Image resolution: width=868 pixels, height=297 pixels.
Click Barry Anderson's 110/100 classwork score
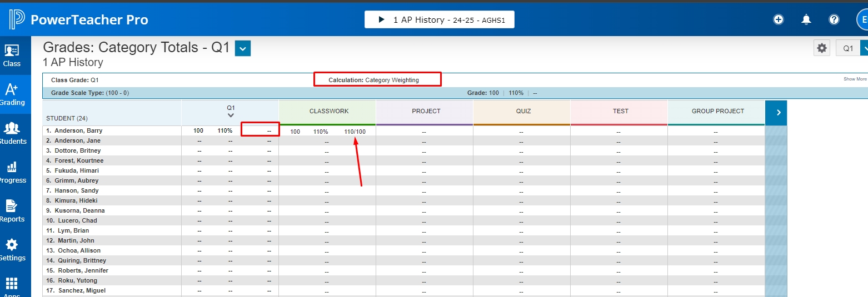pyautogui.click(x=355, y=132)
